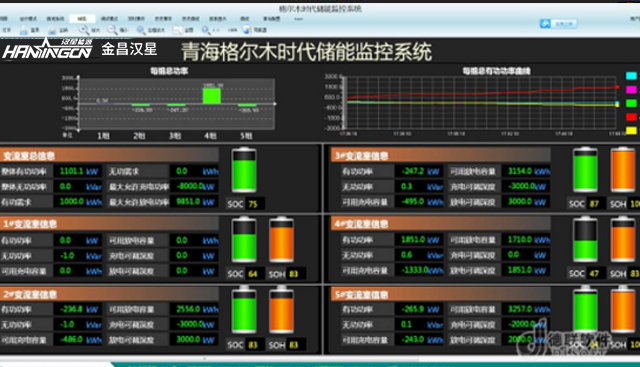Click the orange SOH battery in 1# panel
The width and height of the screenshot is (640, 367).
pos(282,240)
